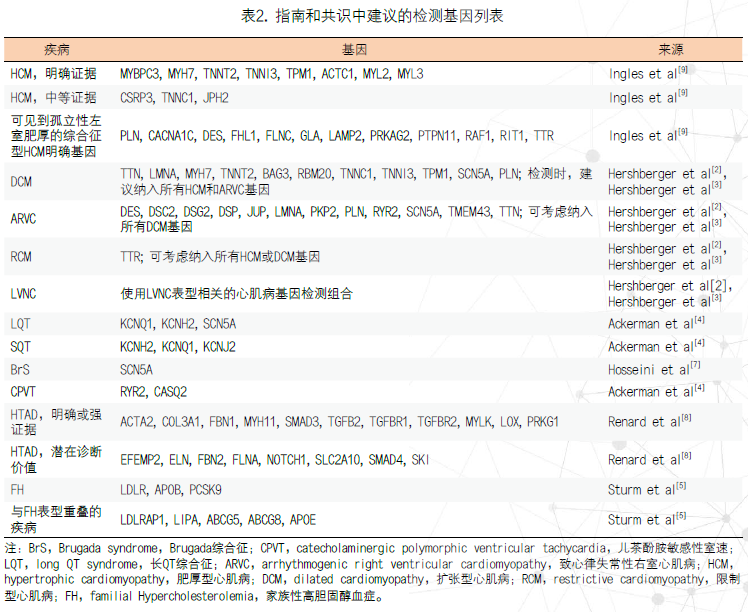Select the CPVT disease cell

pos(23,392)
